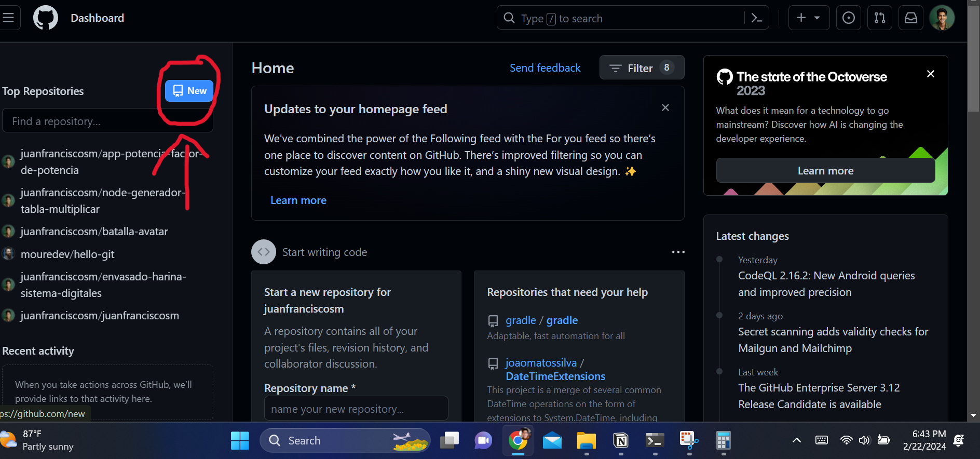
Task: Open Task View on taskbar
Action: [x=450, y=441]
